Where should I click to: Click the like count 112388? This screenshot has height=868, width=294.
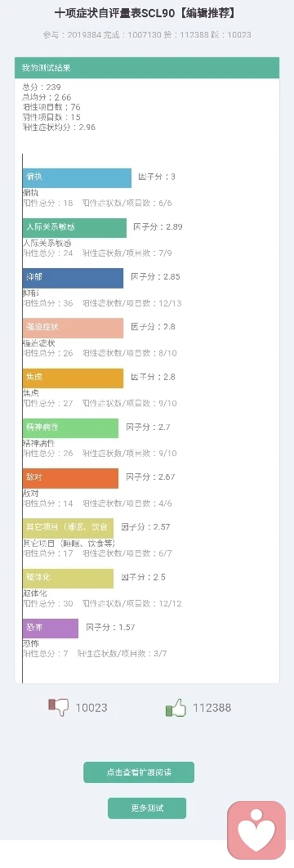click(x=212, y=708)
